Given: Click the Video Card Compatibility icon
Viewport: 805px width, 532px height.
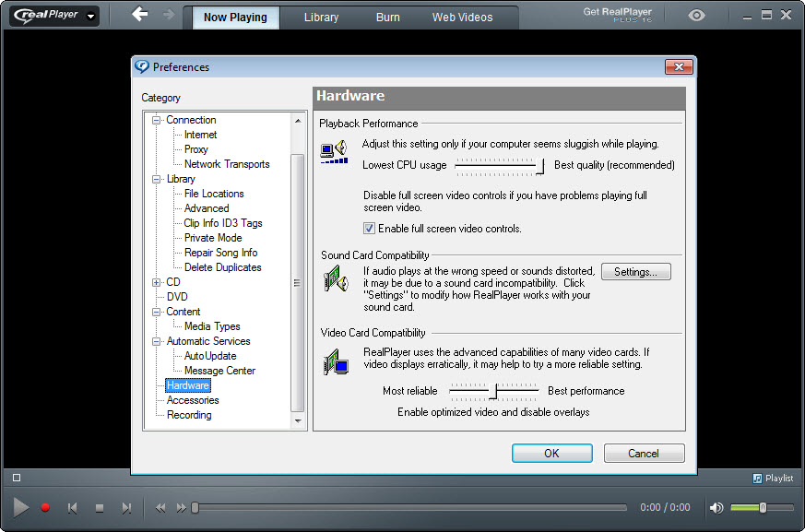Looking at the screenshot, I should (x=336, y=362).
